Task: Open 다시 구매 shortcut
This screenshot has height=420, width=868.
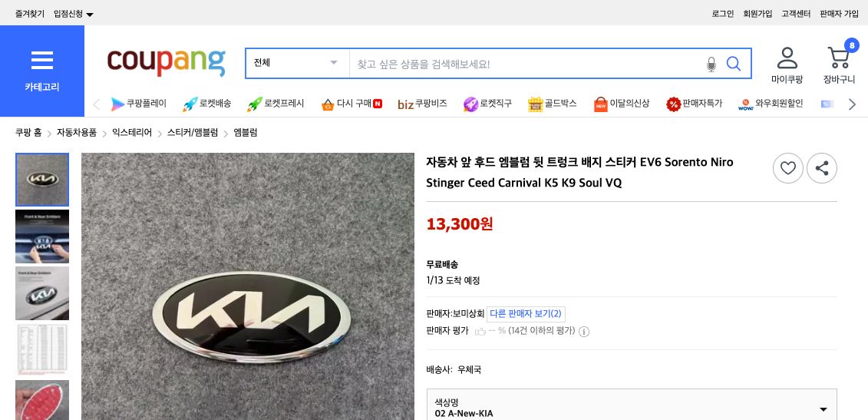Action: [x=351, y=104]
